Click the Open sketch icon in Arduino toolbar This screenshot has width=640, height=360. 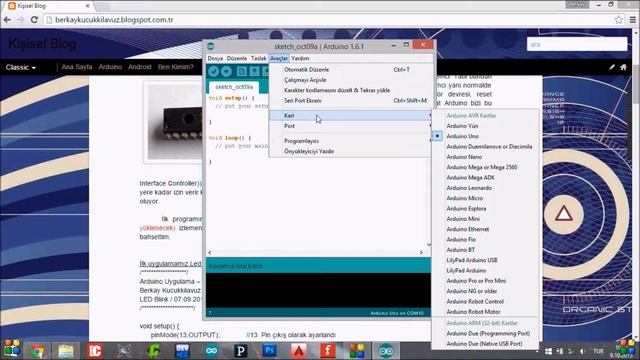click(254, 71)
